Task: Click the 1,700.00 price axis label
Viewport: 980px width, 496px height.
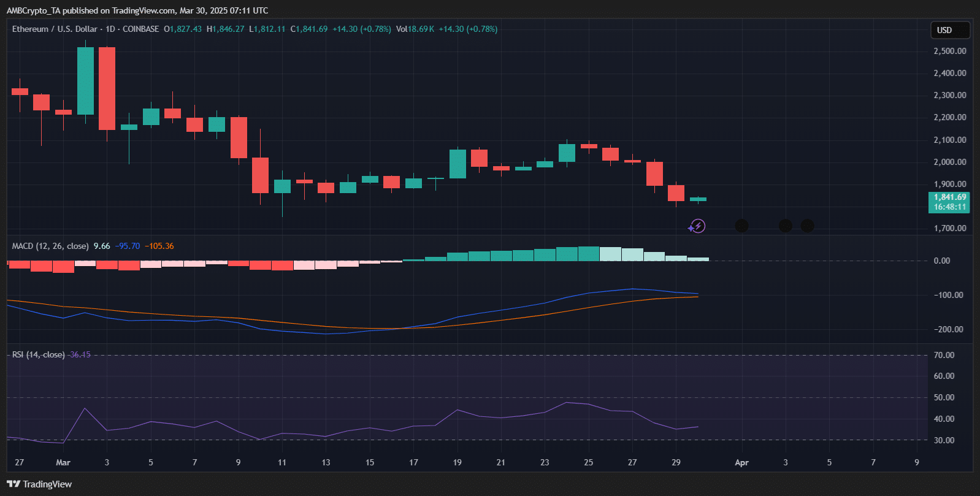Action: 950,228
